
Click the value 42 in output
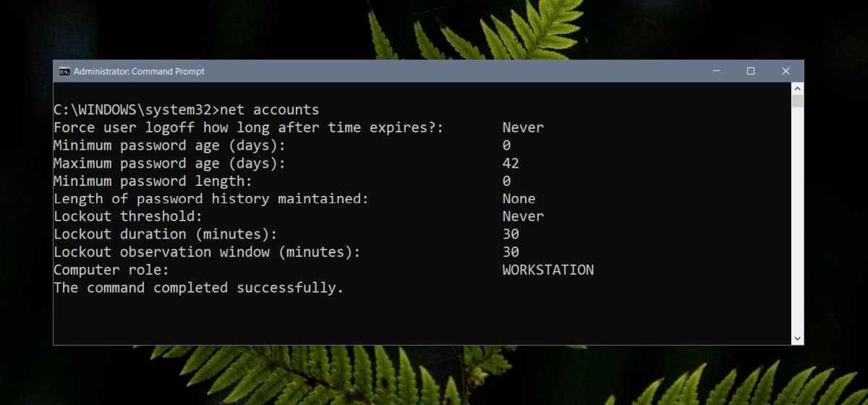pyautogui.click(x=511, y=163)
